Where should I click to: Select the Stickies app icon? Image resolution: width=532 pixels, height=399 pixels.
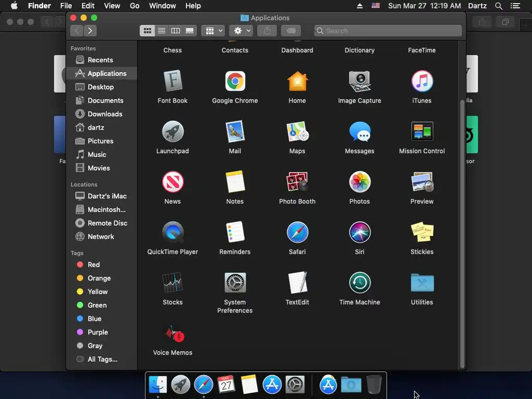point(422,232)
